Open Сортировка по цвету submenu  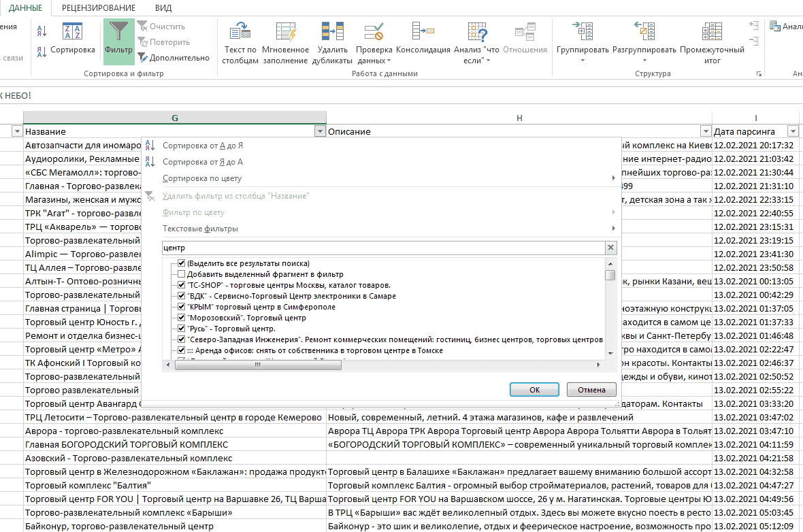point(380,178)
